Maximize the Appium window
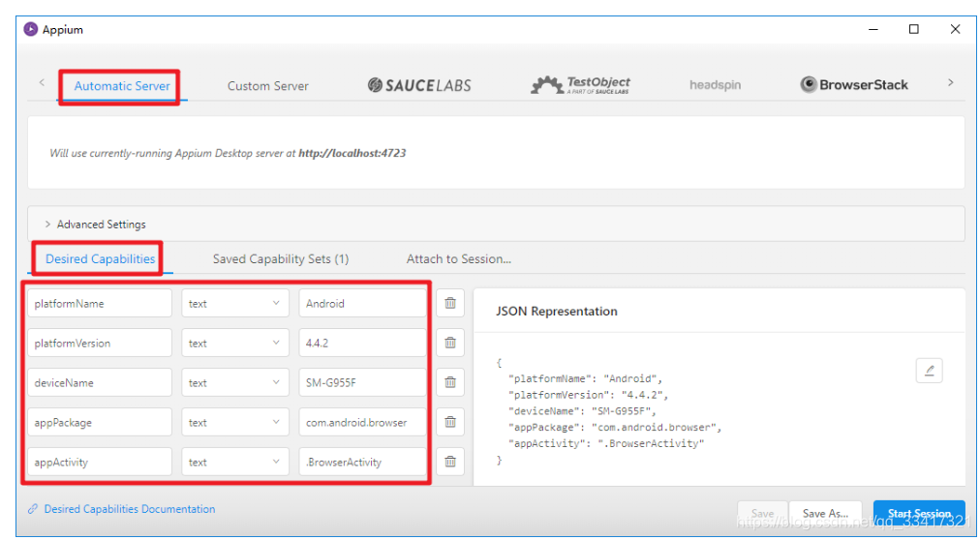The width and height of the screenshot is (980, 540). tap(914, 29)
